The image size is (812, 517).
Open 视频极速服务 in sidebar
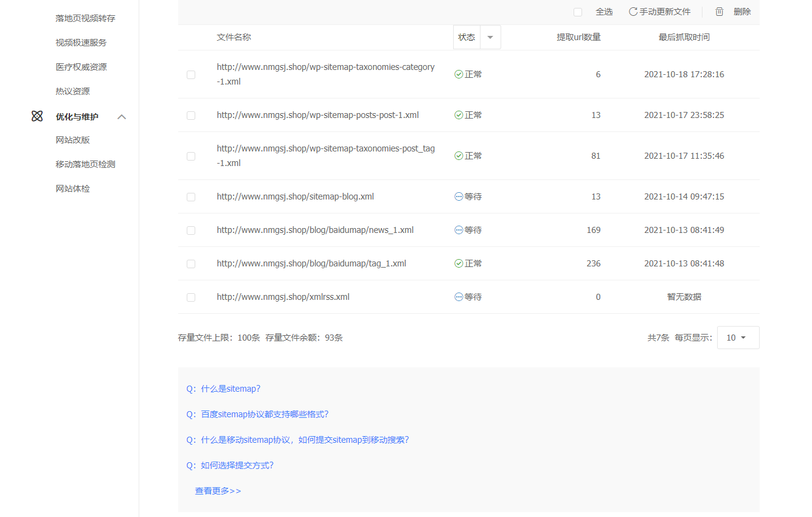click(x=81, y=43)
